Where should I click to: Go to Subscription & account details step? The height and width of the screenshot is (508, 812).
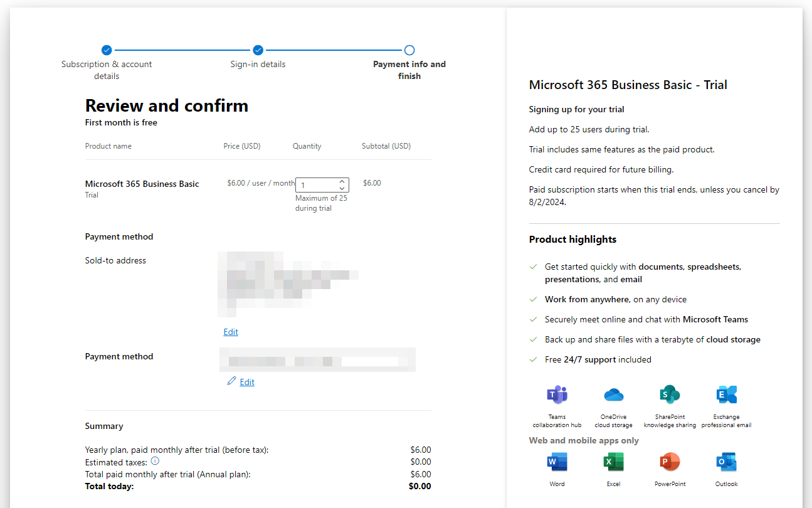click(x=107, y=70)
